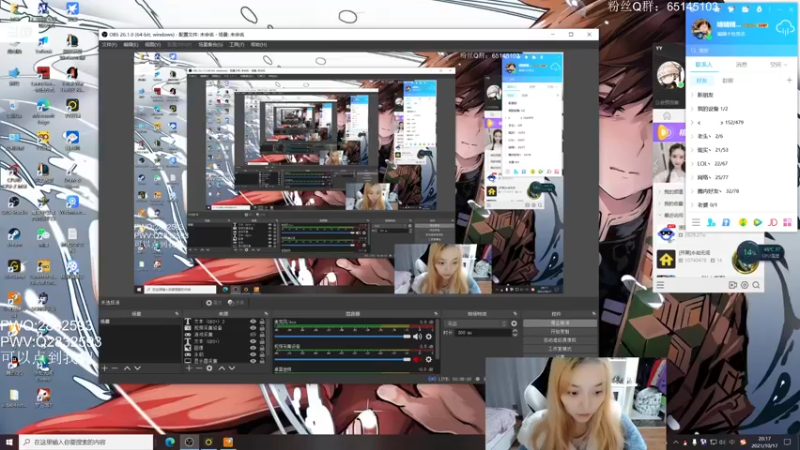Open the YY home icon
Viewport: 800px width, 450px height.
pyautogui.click(x=667, y=116)
